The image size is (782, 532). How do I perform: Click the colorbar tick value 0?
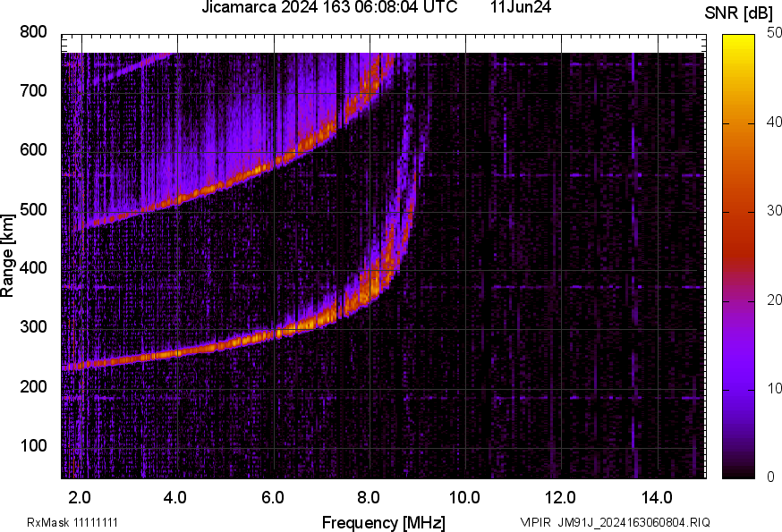click(x=771, y=477)
